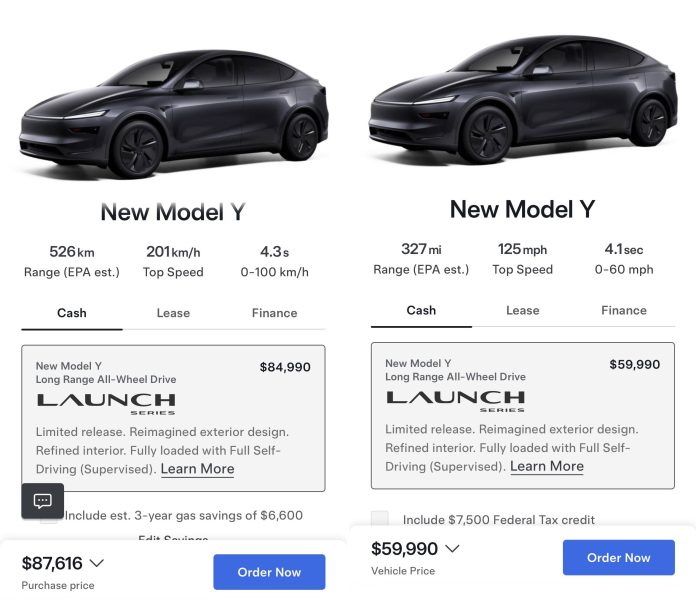Select the $59,990 Long Range AWD option card

523,416
